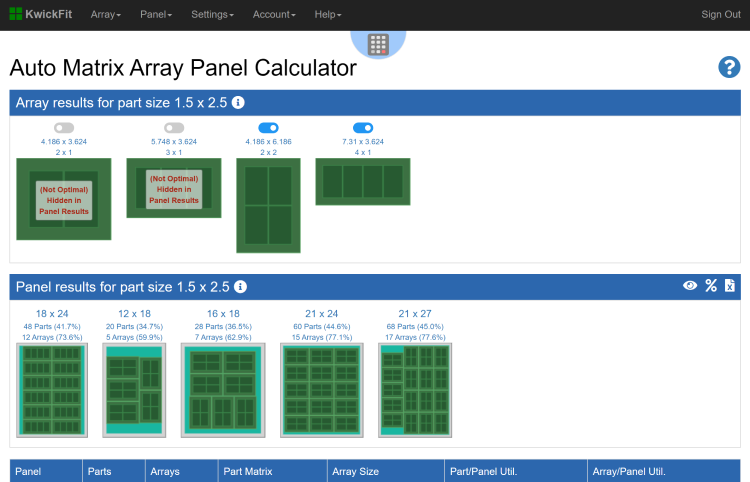Toggle the eye visibility icon in Panel results
750x482 pixels.
(x=690, y=287)
